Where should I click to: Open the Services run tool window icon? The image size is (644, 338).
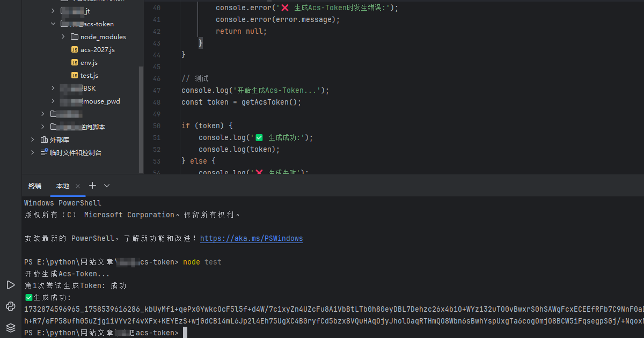10,285
